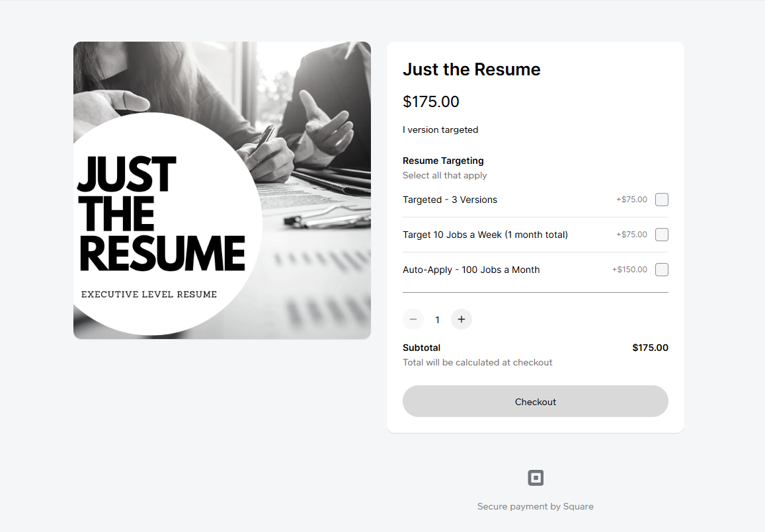
Task: Click the Square logo icon
Action: coord(536,478)
